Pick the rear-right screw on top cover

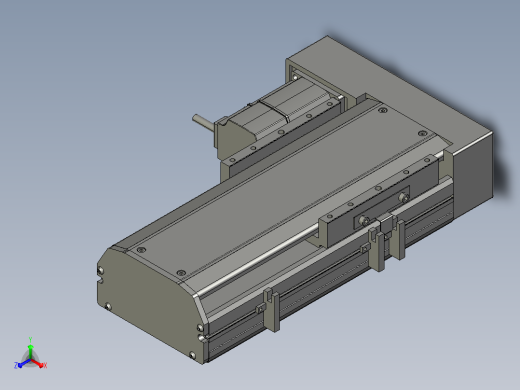coord(422,133)
